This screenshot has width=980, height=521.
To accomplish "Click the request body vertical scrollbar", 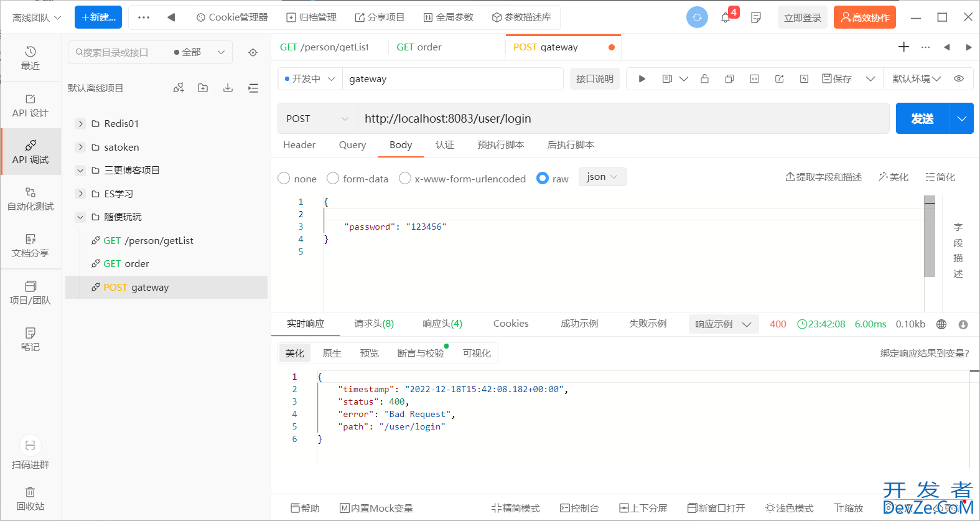I will 930,237.
